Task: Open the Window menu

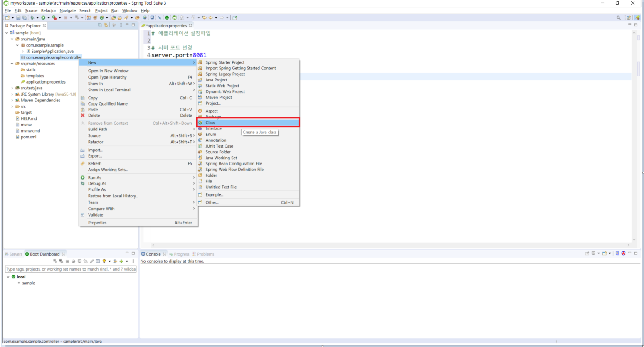Action: coord(129,10)
